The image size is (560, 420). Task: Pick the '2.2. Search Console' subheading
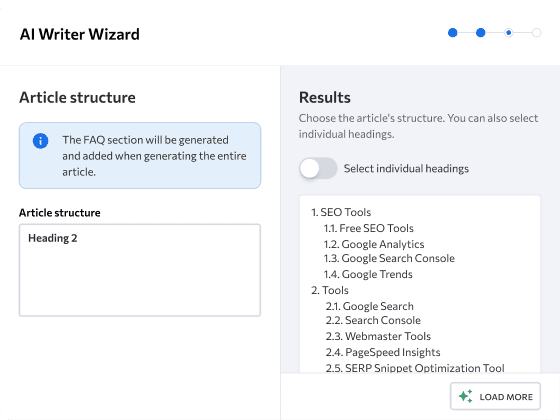tap(373, 320)
